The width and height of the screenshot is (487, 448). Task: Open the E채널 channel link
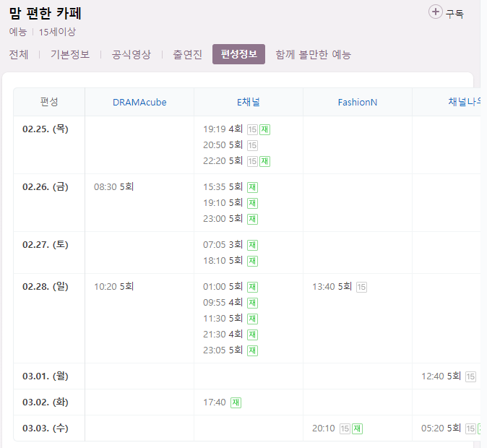click(x=249, y=102)
